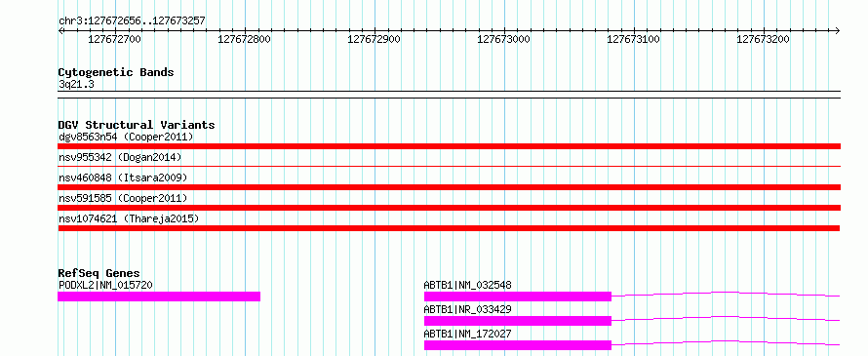Click the right arrow end of the ruler
Screen dimensions: 868x356
click(838, 30)
